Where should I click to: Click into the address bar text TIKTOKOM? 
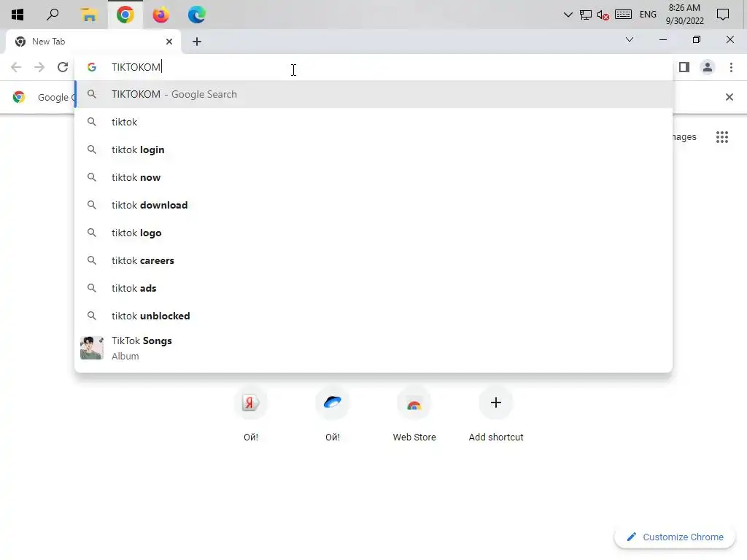point(136,67)
